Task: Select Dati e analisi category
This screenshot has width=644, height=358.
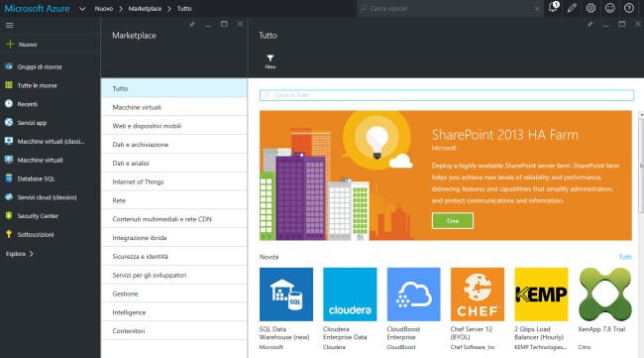Action: point(174,163)
